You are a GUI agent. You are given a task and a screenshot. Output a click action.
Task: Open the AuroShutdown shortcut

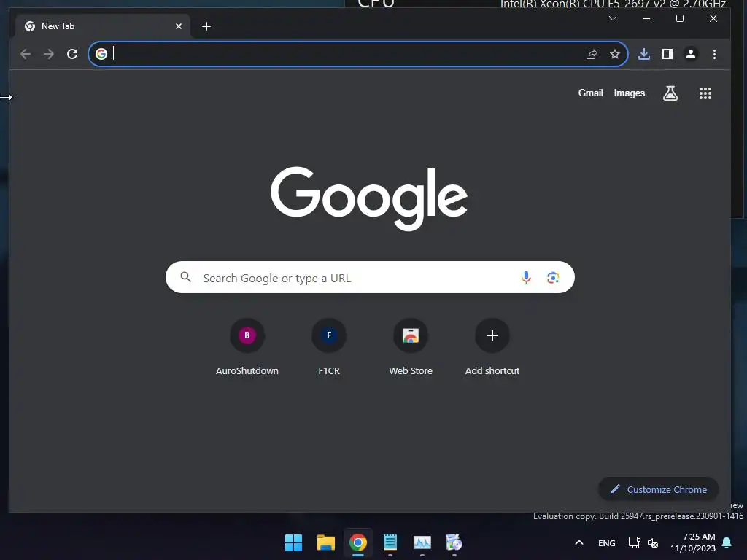247,347
